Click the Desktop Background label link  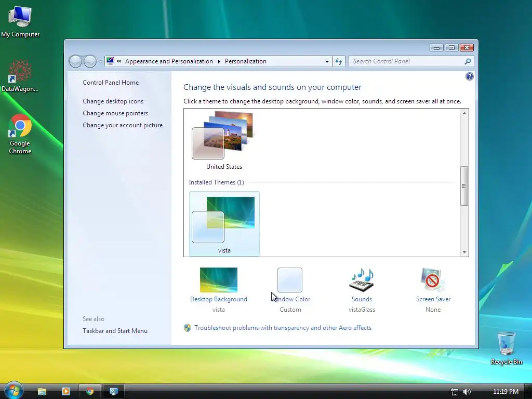coord(219,299)
